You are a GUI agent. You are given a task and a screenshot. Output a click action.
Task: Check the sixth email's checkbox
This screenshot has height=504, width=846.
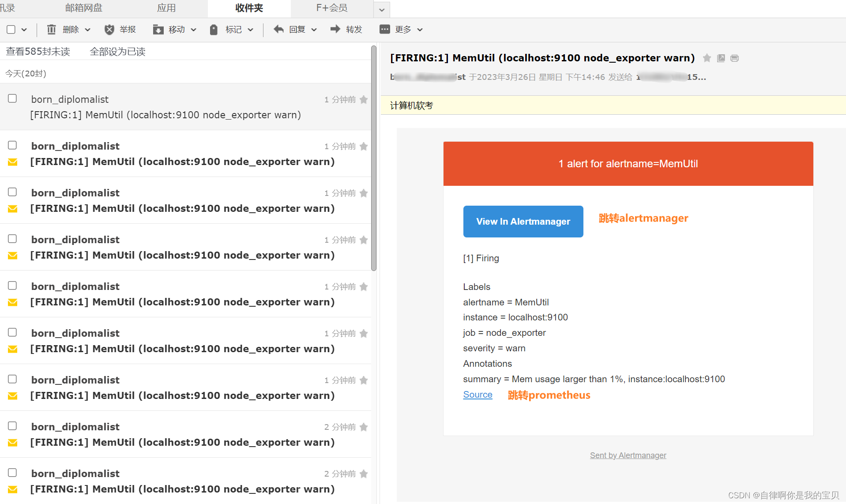12,332
